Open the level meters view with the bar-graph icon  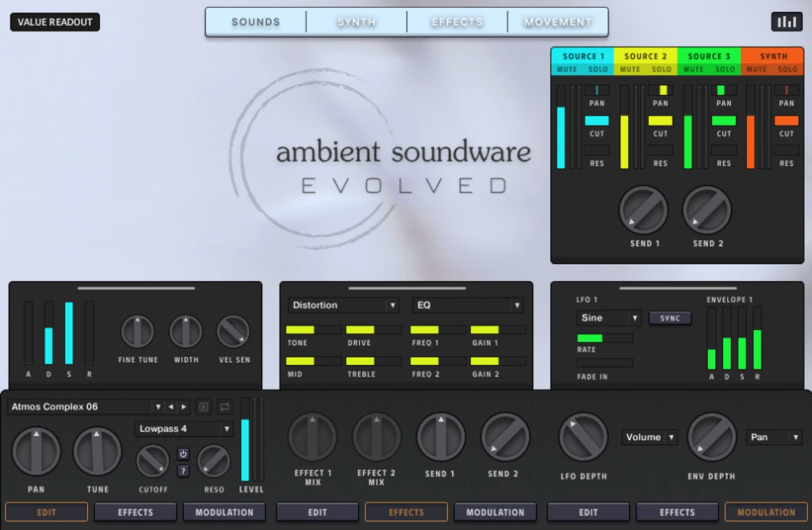(x=786, y=21)
